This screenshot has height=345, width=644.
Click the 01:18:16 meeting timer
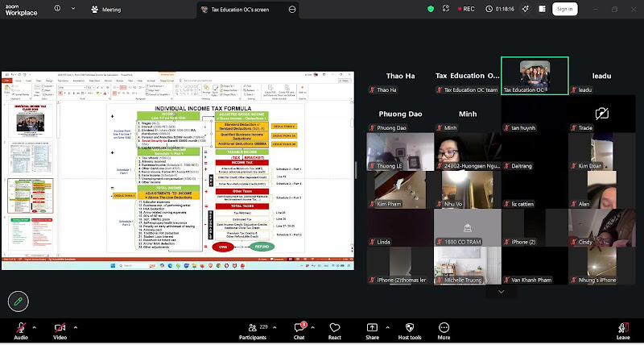pos(500,9)
